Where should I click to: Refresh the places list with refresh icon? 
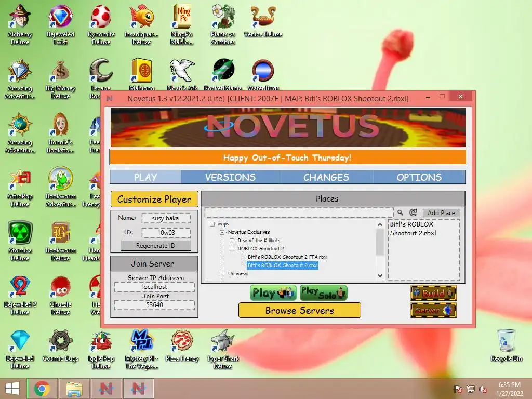click(413, 212)
